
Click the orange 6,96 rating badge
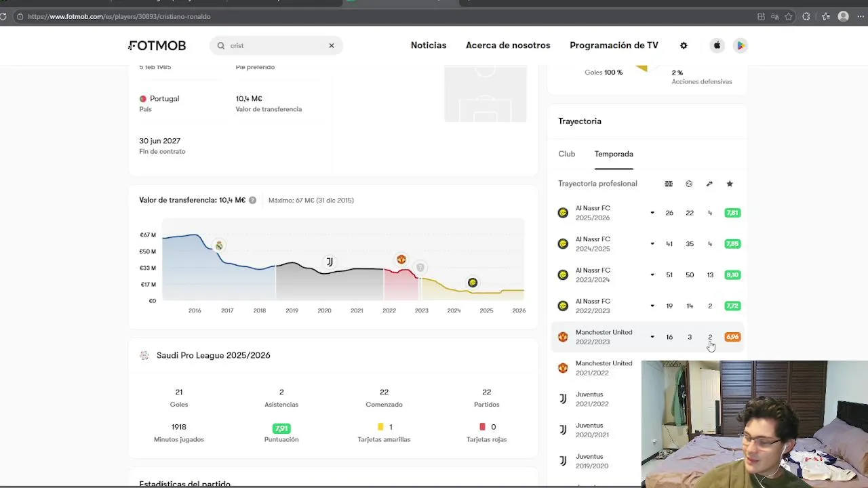732,337
